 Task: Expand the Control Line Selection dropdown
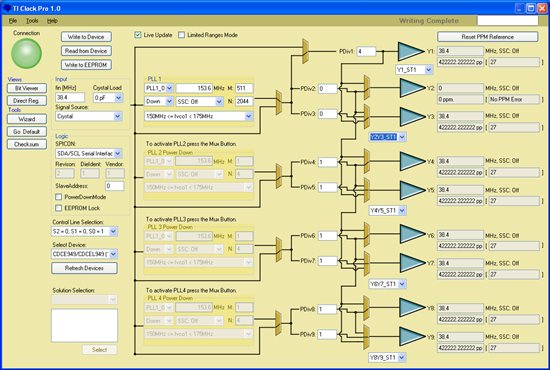(x=85, y=231)
